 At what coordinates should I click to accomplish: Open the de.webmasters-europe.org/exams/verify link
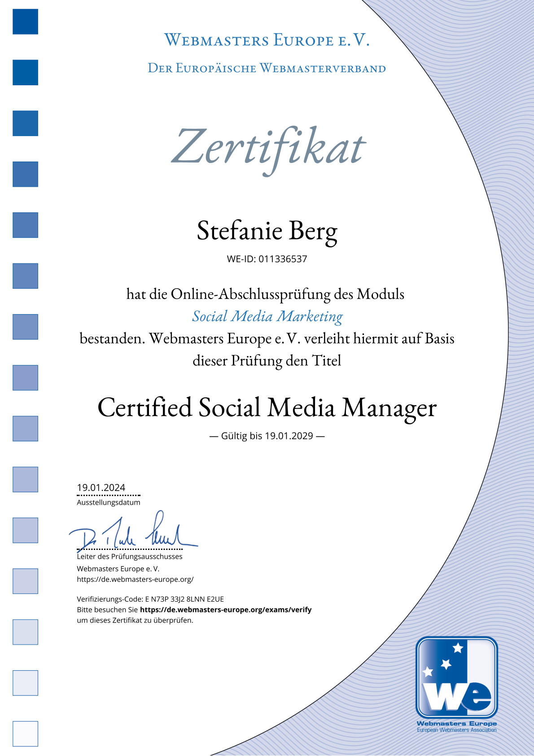tap(225, 610)
